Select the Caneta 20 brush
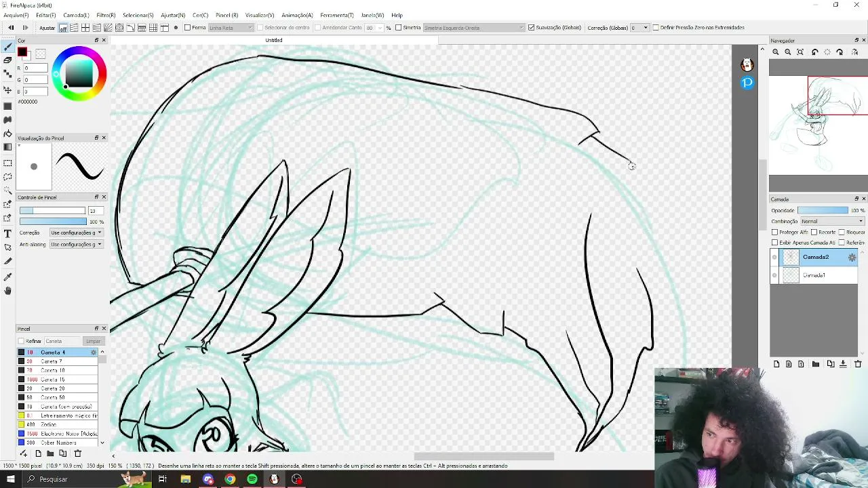 [58, 388]
